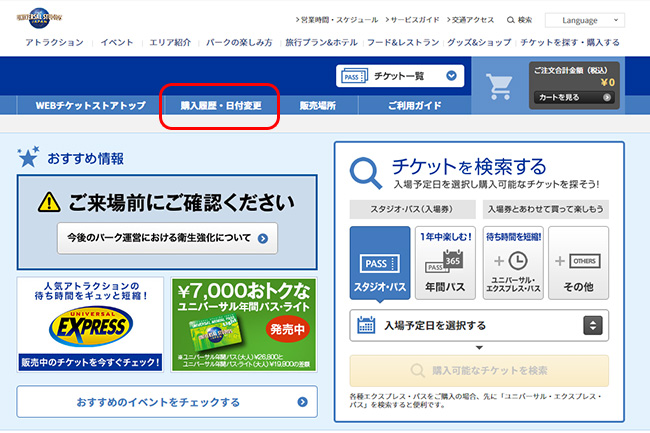Click the 発売中 badge on annual pass banner
Viewport: 650px width, 433px height.
287,329
